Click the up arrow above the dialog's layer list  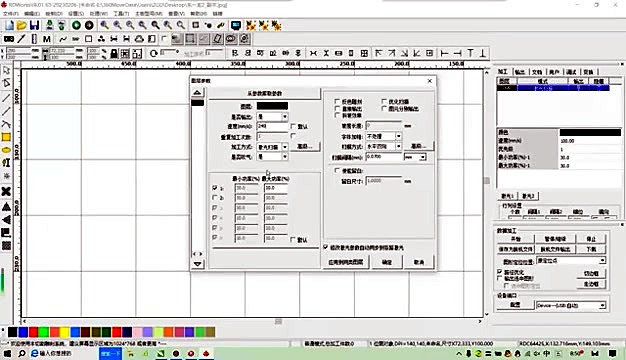click(197, 93)
